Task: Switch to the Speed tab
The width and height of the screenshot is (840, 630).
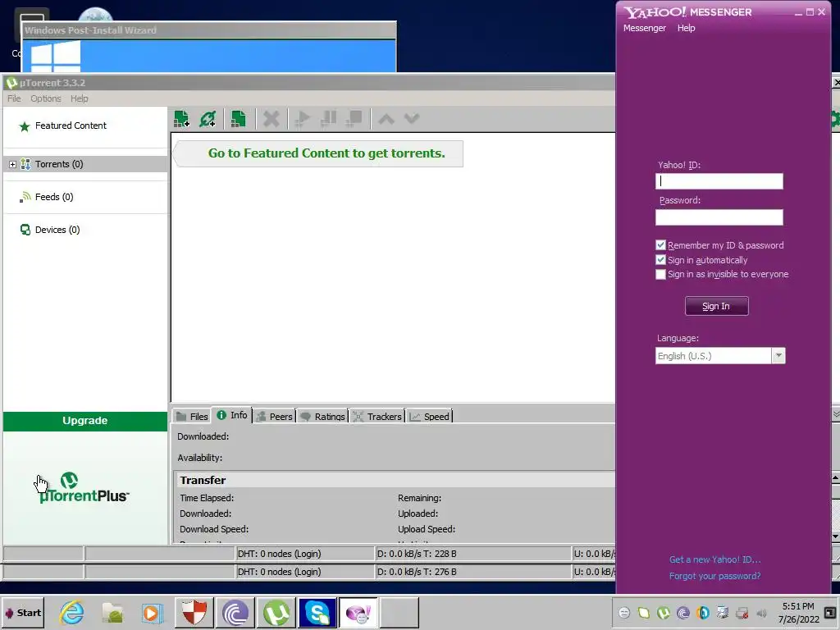Action: (x=430, y=416)
